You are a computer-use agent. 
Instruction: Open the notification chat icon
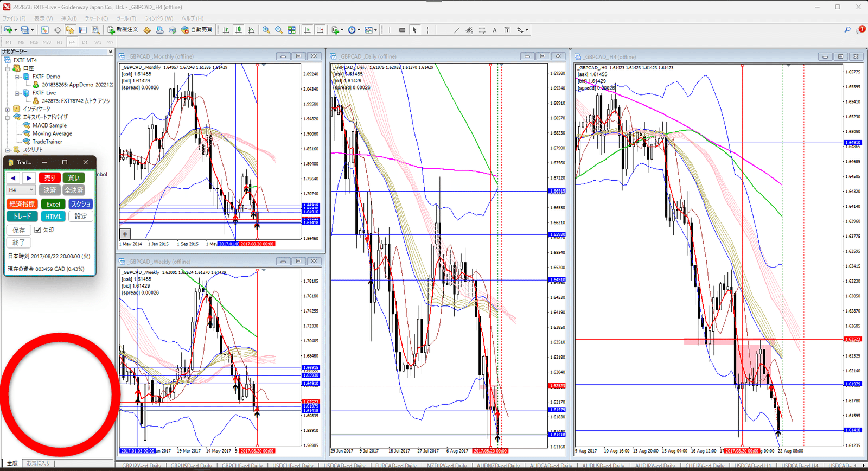860,30
